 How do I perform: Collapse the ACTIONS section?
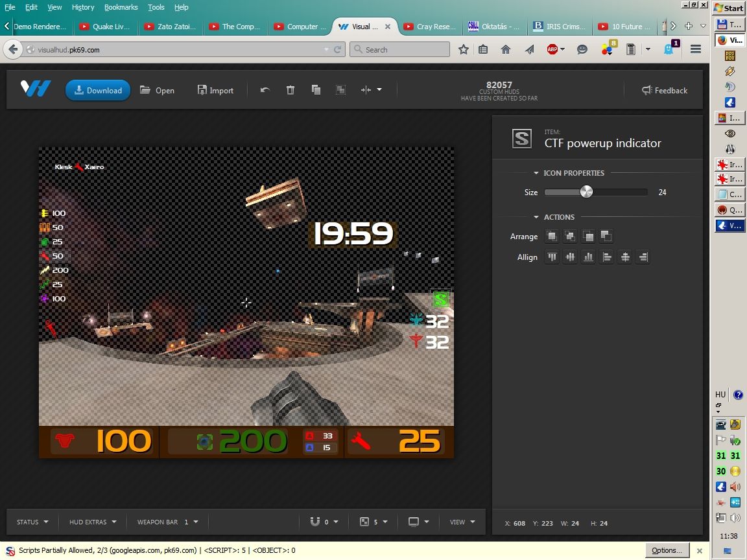pyautogui.click(x=536, y=217)
